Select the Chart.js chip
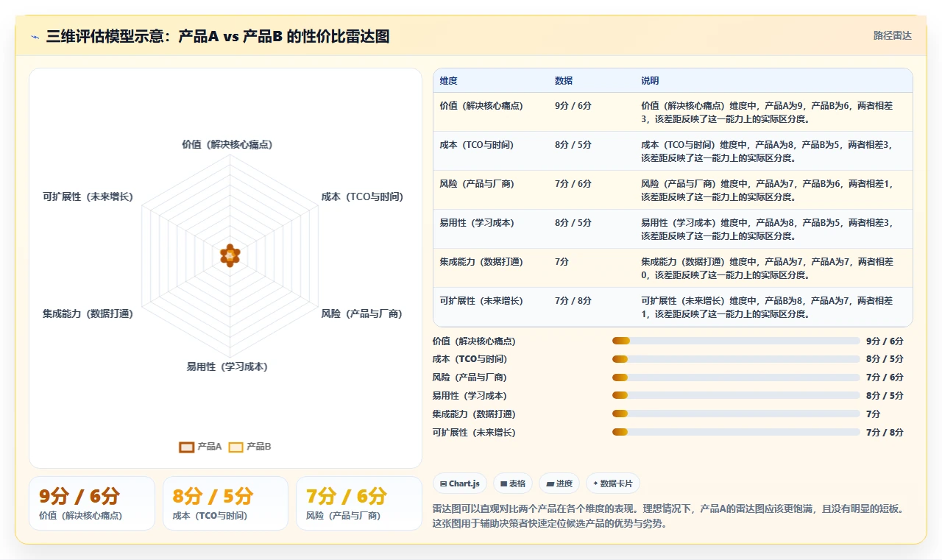 459,483
